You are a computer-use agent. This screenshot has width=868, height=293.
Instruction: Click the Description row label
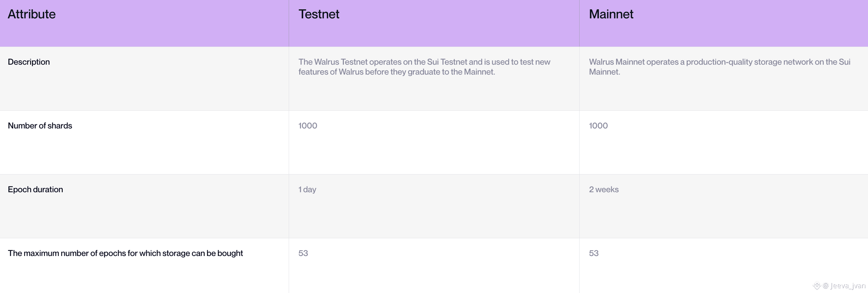[29, 62]
